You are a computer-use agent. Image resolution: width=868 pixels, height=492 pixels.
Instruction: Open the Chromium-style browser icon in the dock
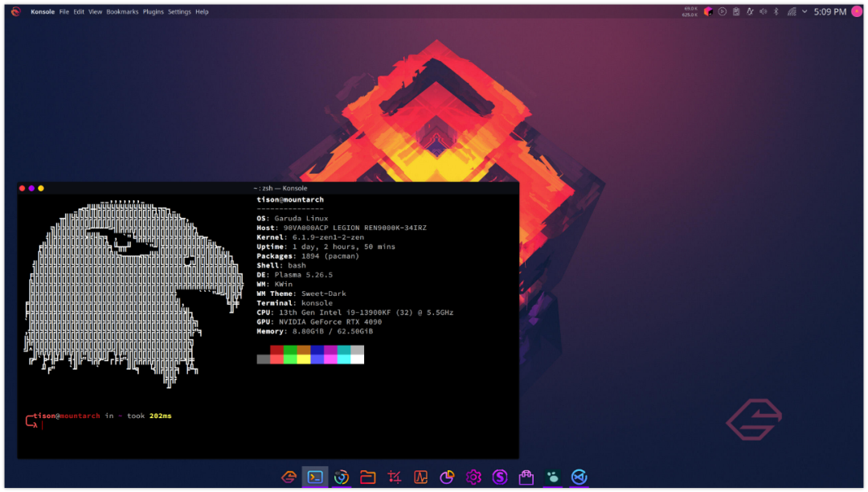click(x=342, y=477)
